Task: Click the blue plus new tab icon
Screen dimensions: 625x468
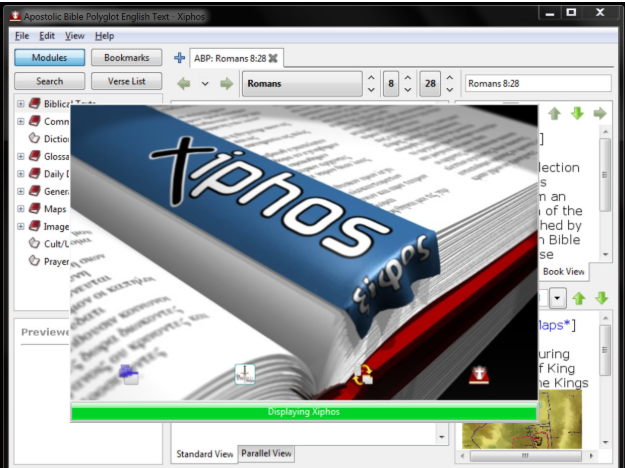Action: [179, 58]
